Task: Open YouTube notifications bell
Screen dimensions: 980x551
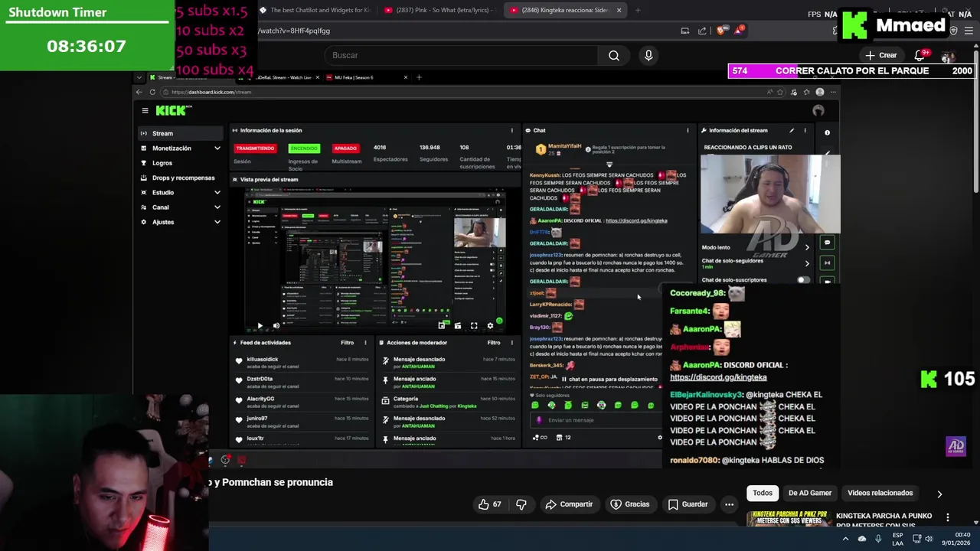Action: pos(920,55)
